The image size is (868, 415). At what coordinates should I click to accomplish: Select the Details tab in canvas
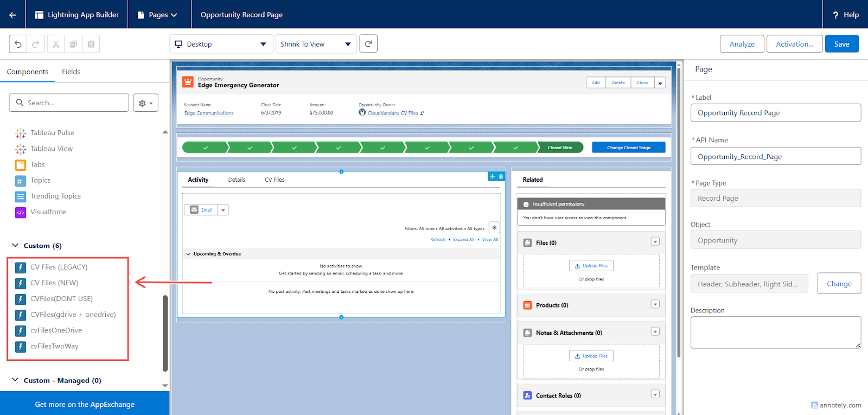point(237,180)
